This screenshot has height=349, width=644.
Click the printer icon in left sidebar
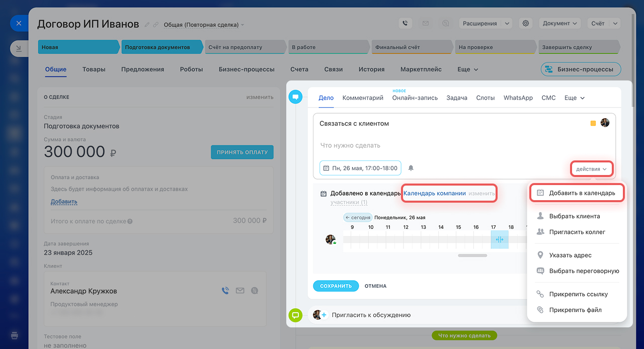point(15,335)
